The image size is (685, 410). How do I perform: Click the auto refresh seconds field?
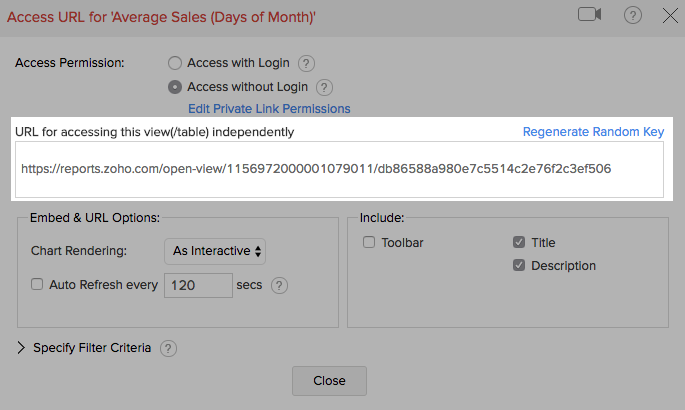(x=198, y=285)
